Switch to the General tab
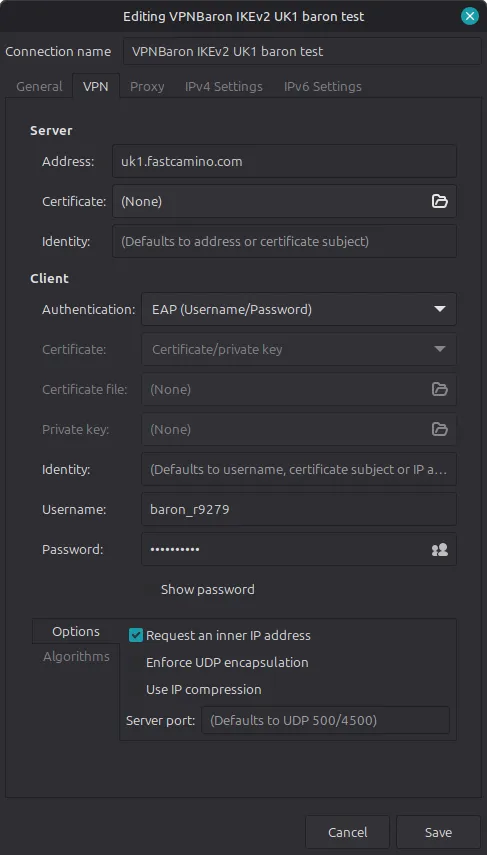Screen dimensions: 487x855 39,87
